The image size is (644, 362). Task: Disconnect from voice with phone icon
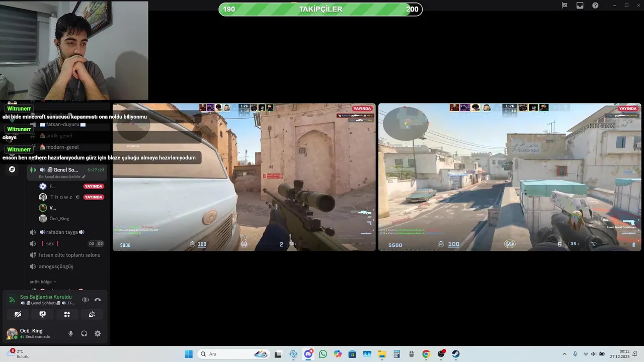[98, 300]
